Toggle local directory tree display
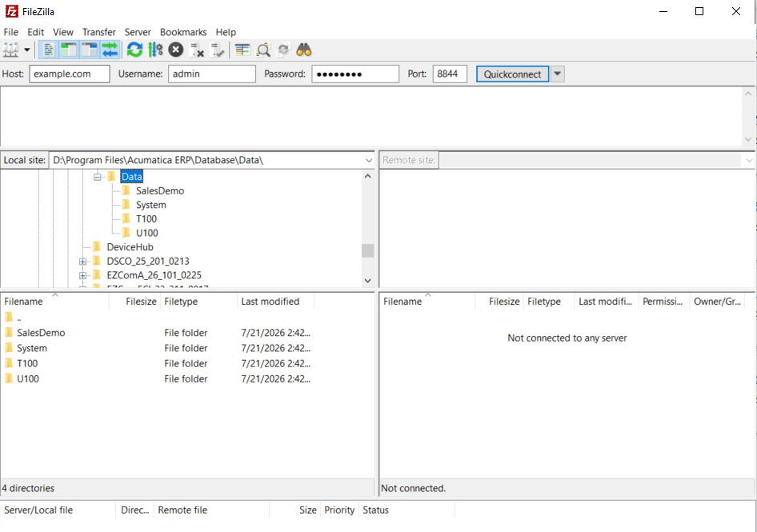This screenshot has width=757, height=532. (x=69, y=50)
